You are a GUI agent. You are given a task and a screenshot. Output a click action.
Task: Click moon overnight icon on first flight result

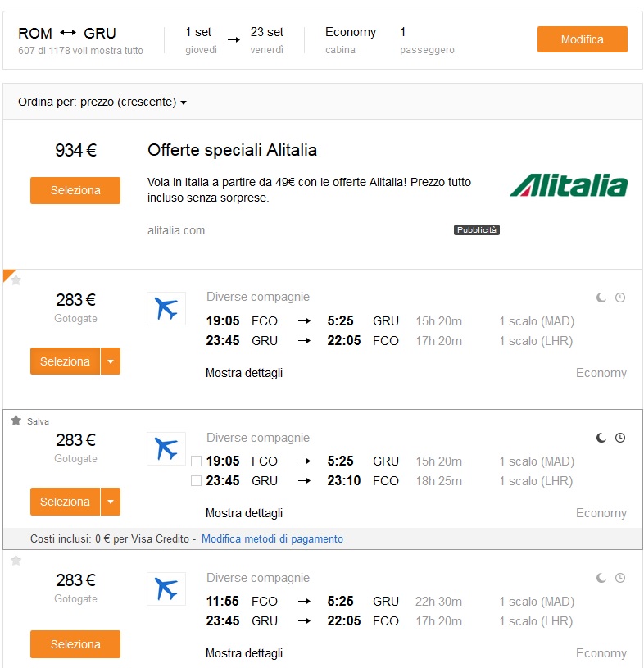[601, 298]
